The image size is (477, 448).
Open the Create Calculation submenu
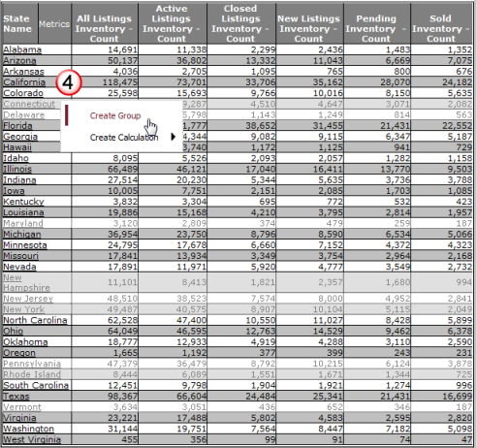[124, 138]
